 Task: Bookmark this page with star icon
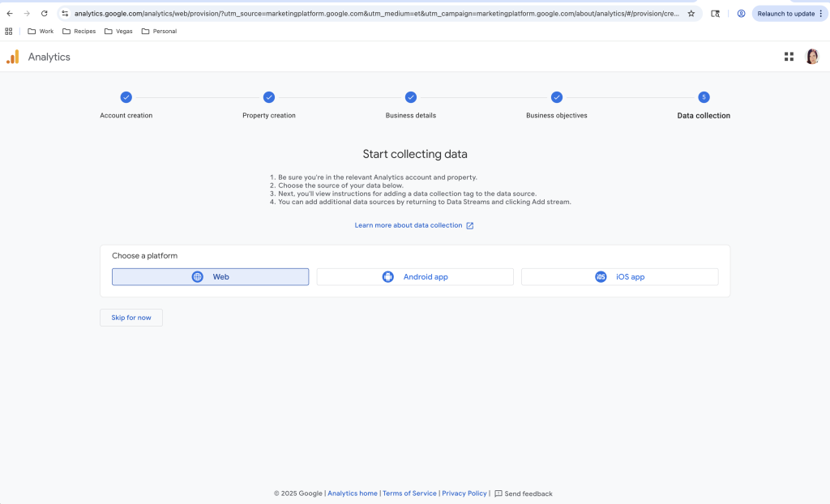(x=691, y=14)
